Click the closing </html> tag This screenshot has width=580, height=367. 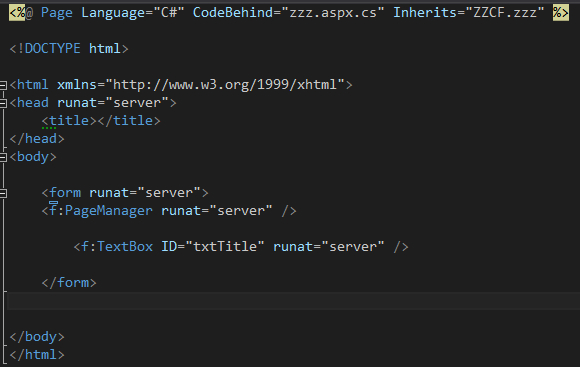point(37,355)
